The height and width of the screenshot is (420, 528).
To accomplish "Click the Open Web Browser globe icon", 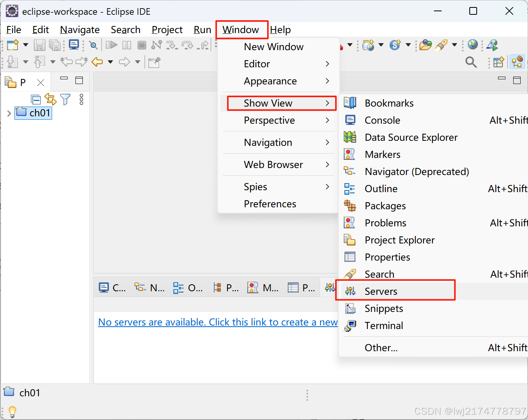I will coord(473,45).
